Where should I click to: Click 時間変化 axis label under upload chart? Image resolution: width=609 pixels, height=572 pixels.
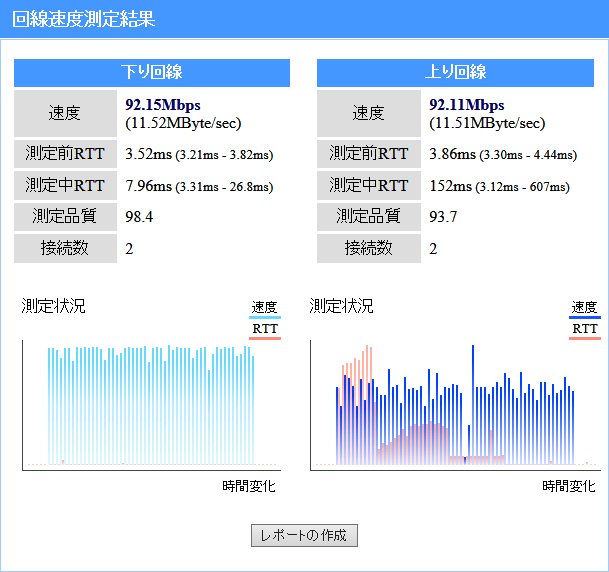pos(569,486)
